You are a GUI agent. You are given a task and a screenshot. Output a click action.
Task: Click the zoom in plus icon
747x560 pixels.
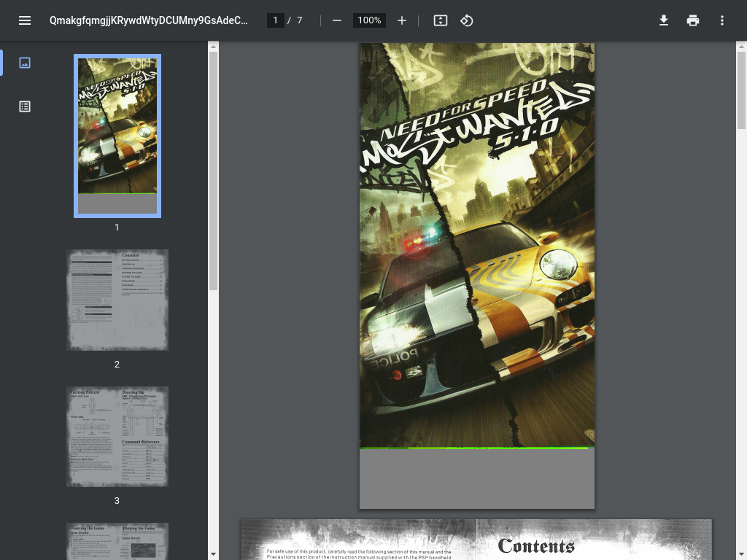402,20
